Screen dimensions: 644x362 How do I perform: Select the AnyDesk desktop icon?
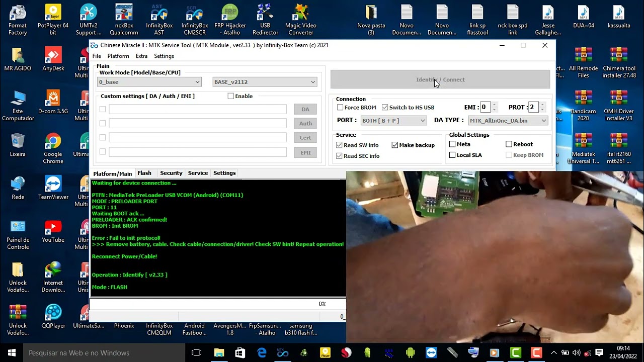[53, 59]
